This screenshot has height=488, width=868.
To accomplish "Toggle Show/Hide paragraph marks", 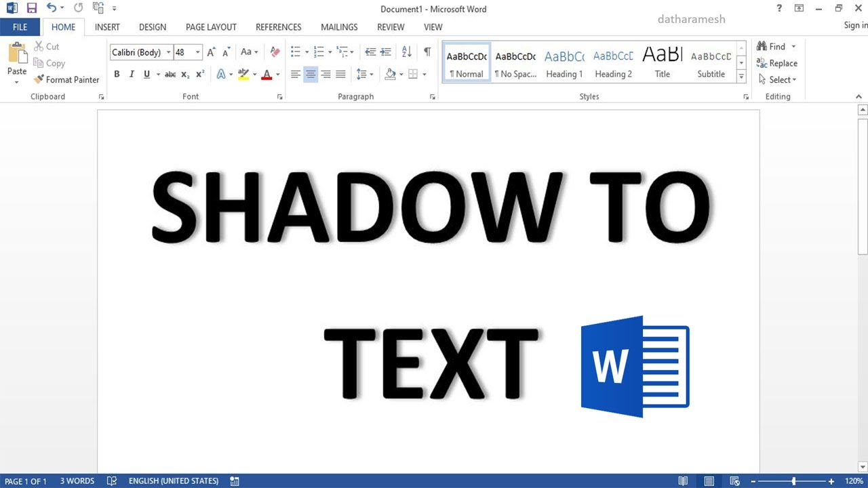I will 427,52.
